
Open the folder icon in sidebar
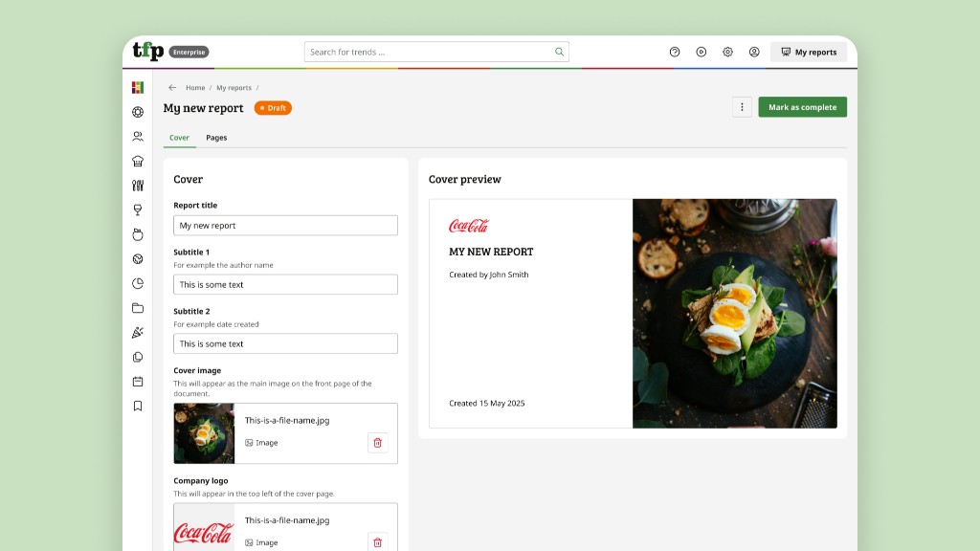138,308
